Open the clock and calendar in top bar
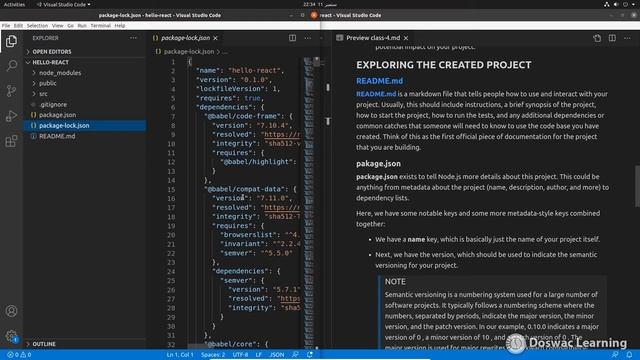Viewport: 640px width, 360px height. [x=320, y=4]
